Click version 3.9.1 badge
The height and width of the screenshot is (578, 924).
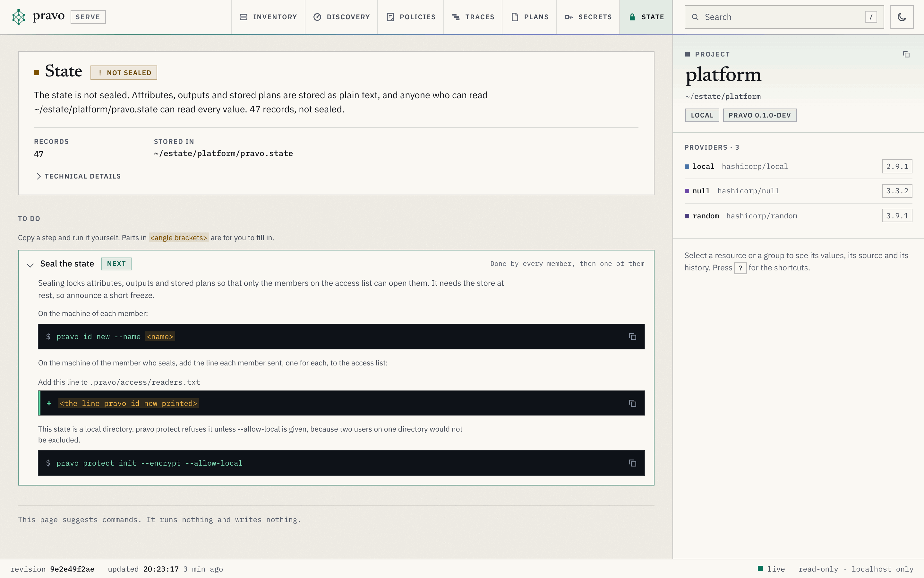click(897, 216)
